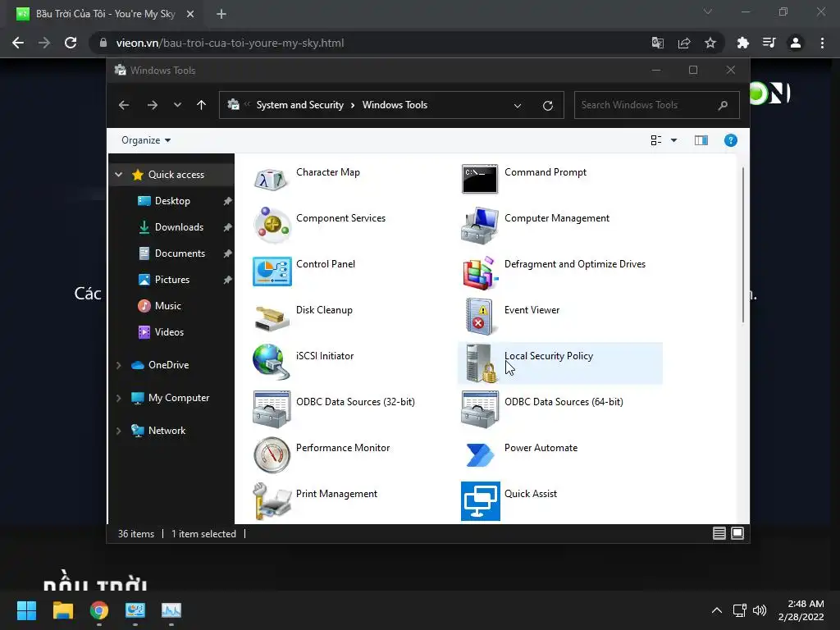Open the Organize menu
The image size is (840, 630).
[x=146, y=140]
